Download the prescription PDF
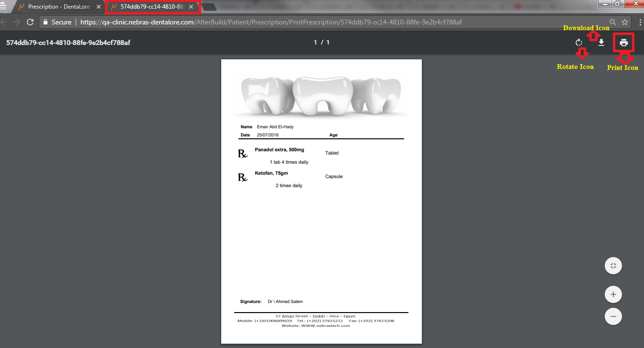The width and height of the screenshot is (644, 348). pyautogui.click(x=601, y=43)
